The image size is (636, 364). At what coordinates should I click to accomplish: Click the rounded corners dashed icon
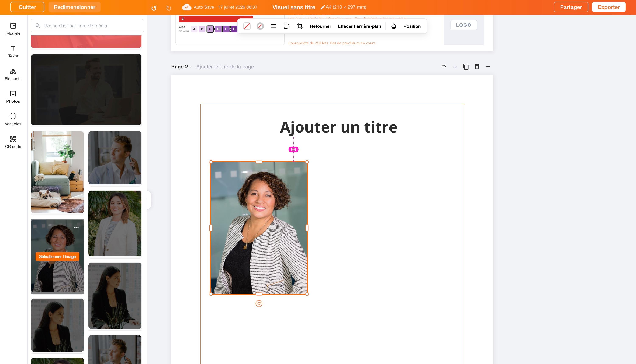(287, 26)
